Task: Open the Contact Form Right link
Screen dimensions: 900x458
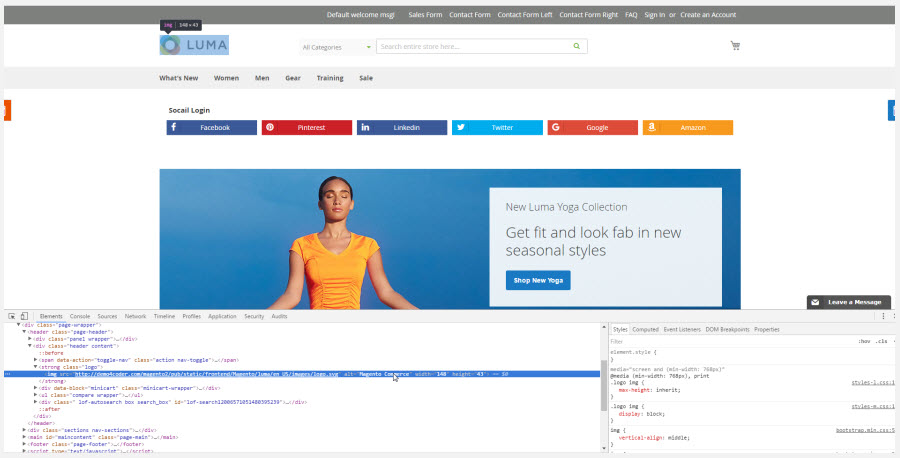Action: pyautogui.click(x=588, y=15)
